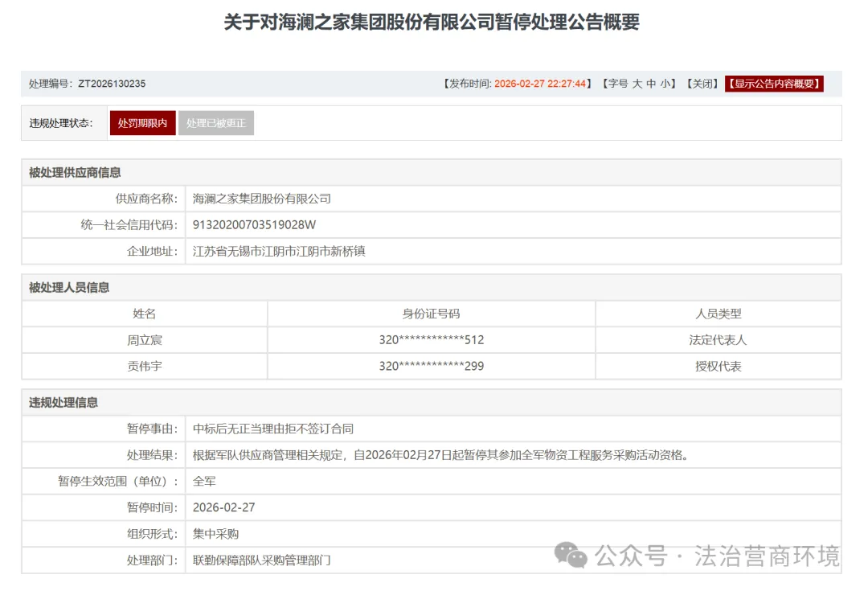This screenshot has height=591, width=868.
Task: Click supplier name 海澜之家集团股份有限公司 value
Action: [x=262, y=199]
